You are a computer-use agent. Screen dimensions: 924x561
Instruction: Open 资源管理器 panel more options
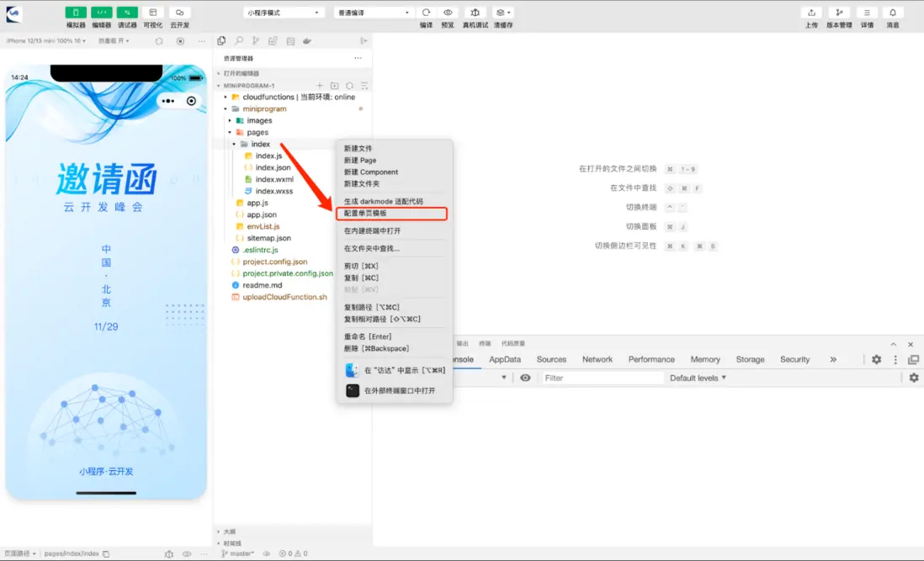coord(358,58)
